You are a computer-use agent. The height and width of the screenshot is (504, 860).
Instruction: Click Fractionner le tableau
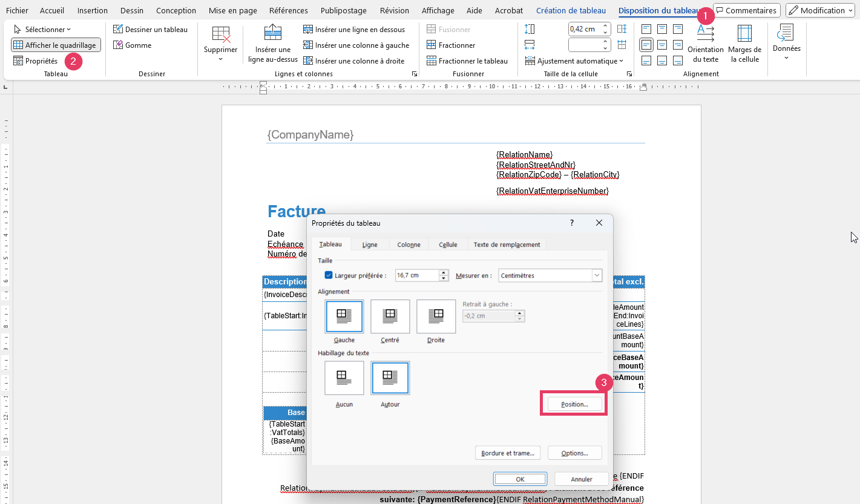click(x=467, y=61)
